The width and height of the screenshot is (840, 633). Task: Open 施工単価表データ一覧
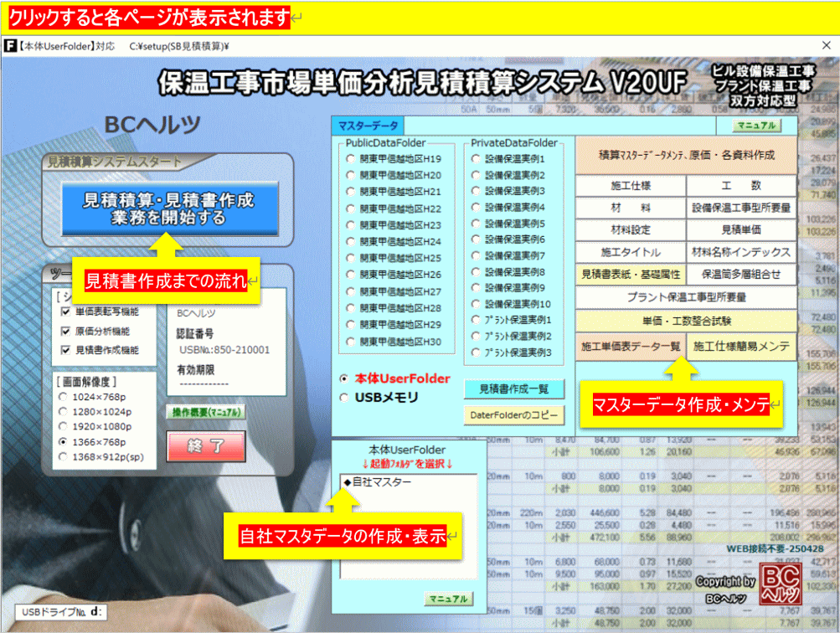click(x=631, y=347)
